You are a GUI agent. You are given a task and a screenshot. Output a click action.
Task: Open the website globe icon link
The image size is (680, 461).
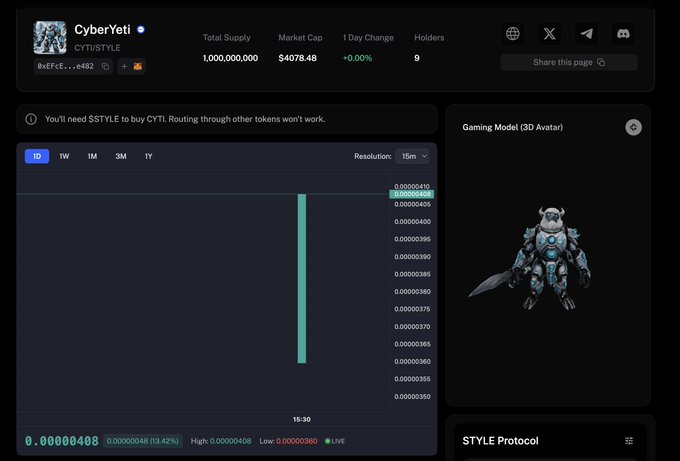pos(513,33)
